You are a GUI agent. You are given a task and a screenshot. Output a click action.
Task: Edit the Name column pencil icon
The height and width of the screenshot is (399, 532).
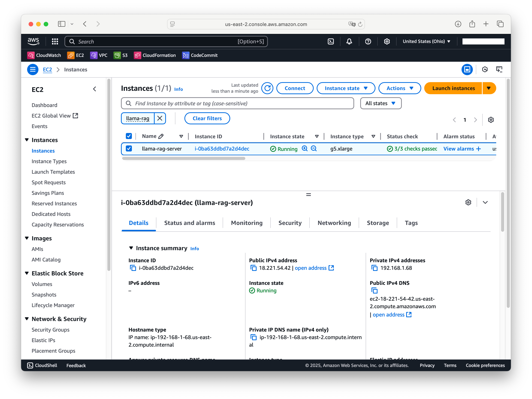(x=161, y=136)
